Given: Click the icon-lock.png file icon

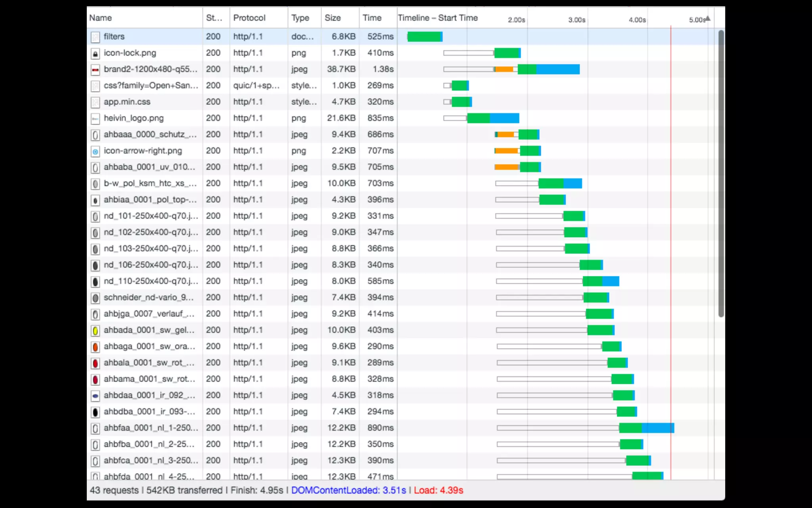Looking at the screenshot, I should click(95, 53).
